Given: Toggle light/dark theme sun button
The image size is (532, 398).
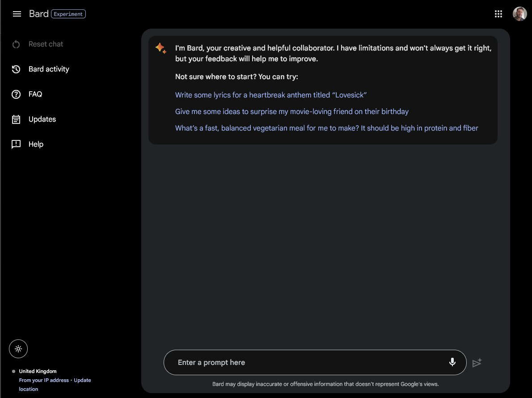Looking at the screenshot, I should point(18,349).
